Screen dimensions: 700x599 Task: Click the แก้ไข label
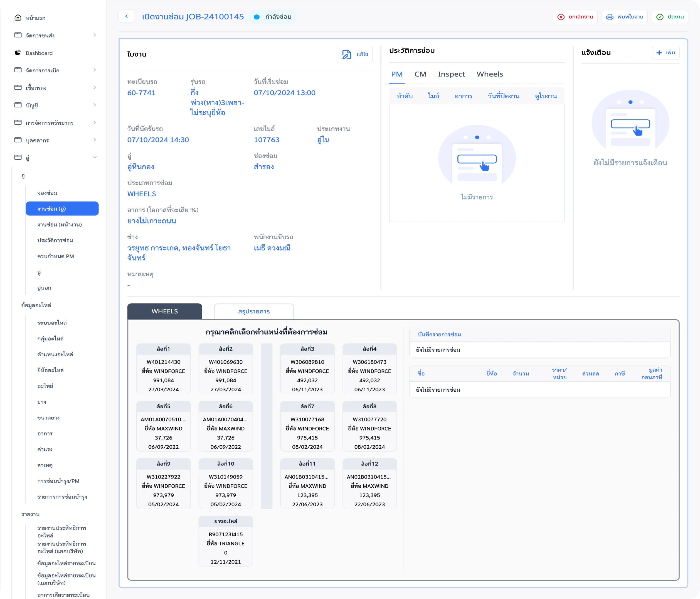363,55
